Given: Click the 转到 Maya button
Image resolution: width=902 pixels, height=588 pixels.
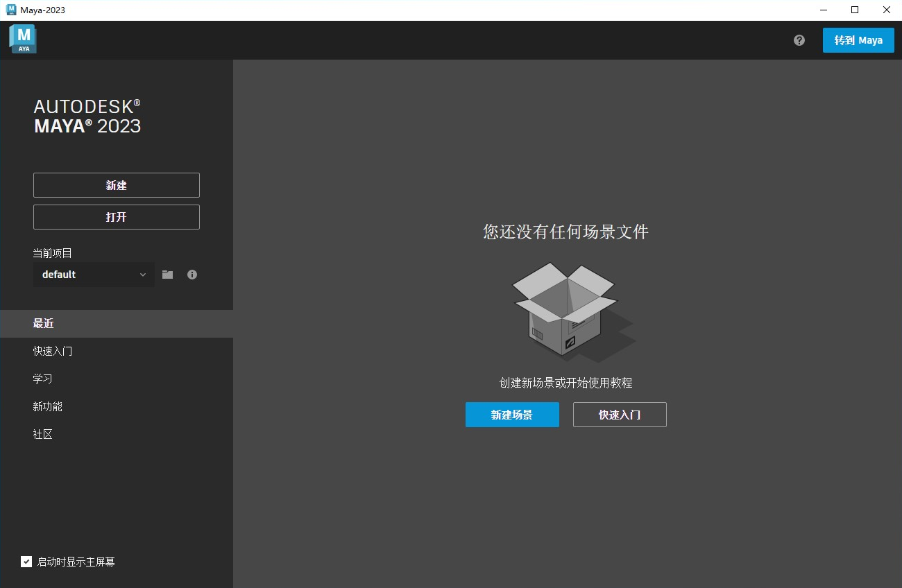Looking at the screenshot, I should point(858,40).
